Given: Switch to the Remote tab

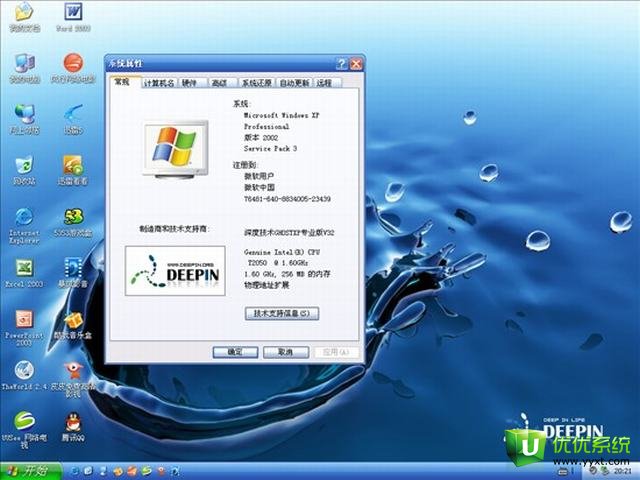Looking at the screenshot, I should click(327, 83).
